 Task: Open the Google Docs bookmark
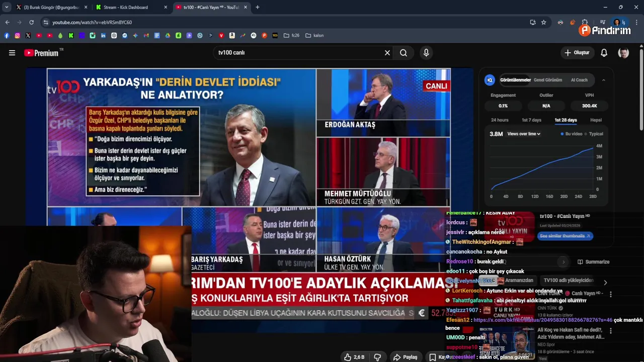[157, 36]
